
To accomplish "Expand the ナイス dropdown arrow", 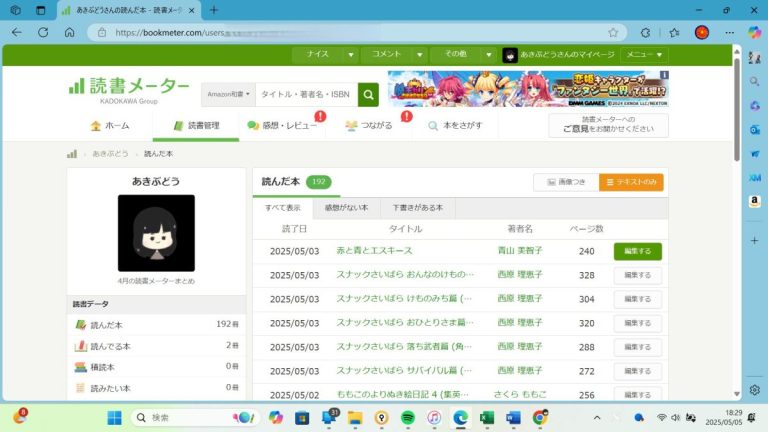I will coord(350,55).
